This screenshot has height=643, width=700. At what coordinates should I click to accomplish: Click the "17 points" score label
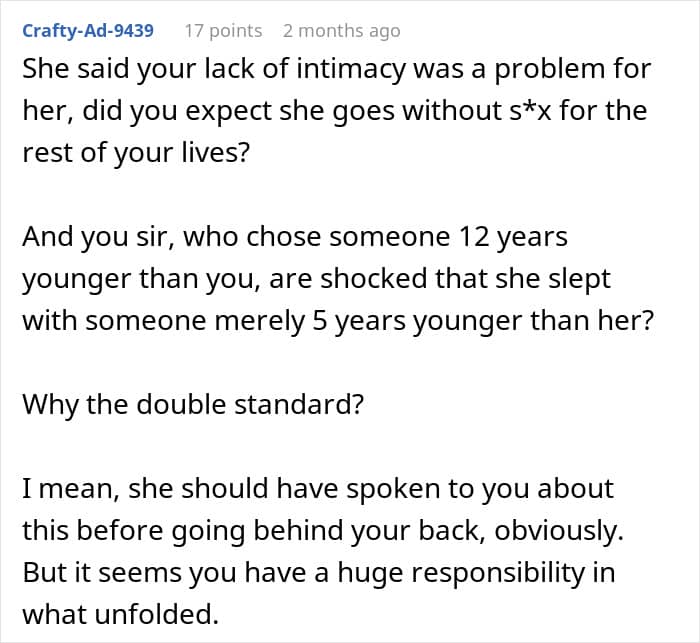pos(223,31)
